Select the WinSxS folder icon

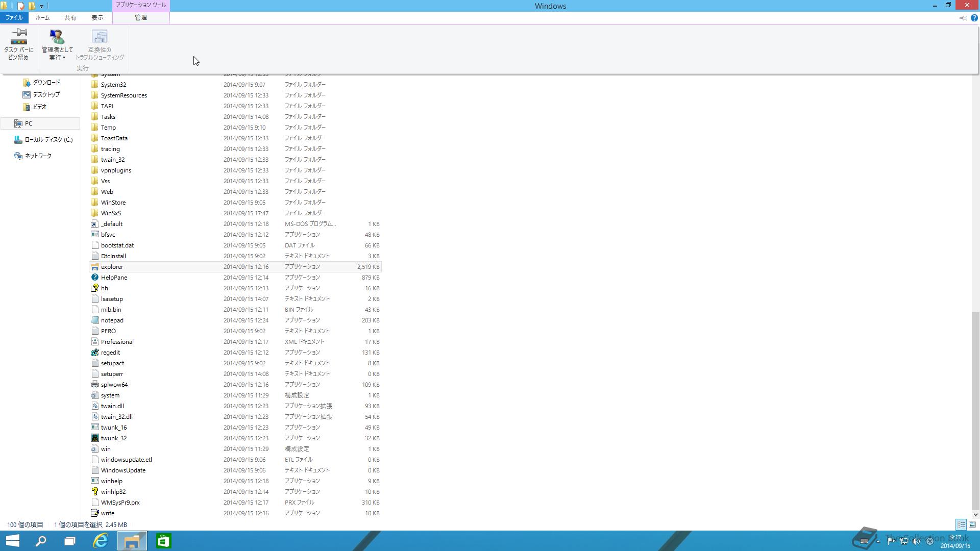coord(94,213)
